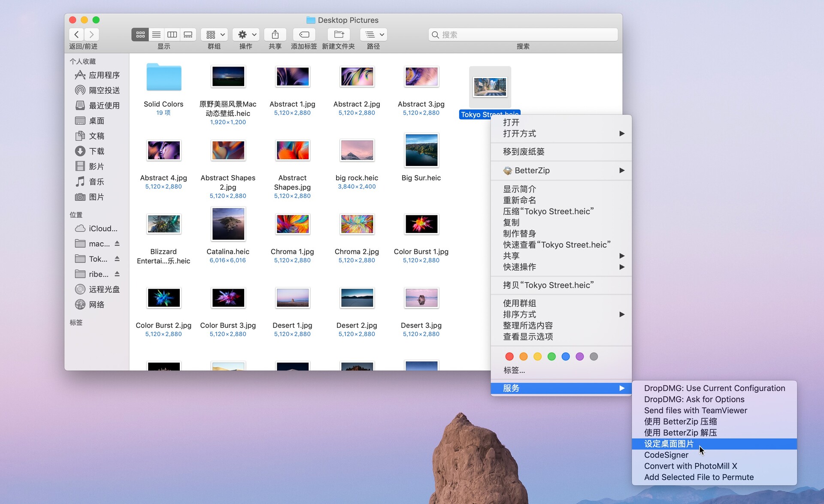The image size is (824, 504).
Task: Switch to list view in toolbar
Action: pos(156,35)
